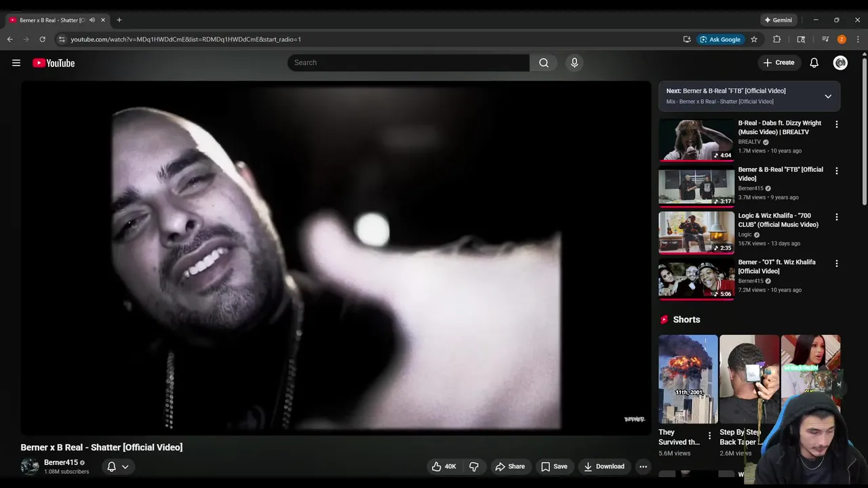The height and width of the screenshot is (488, 868).
Task: Open browser extensions puzzle icon
Action: [x=777, y=39]
